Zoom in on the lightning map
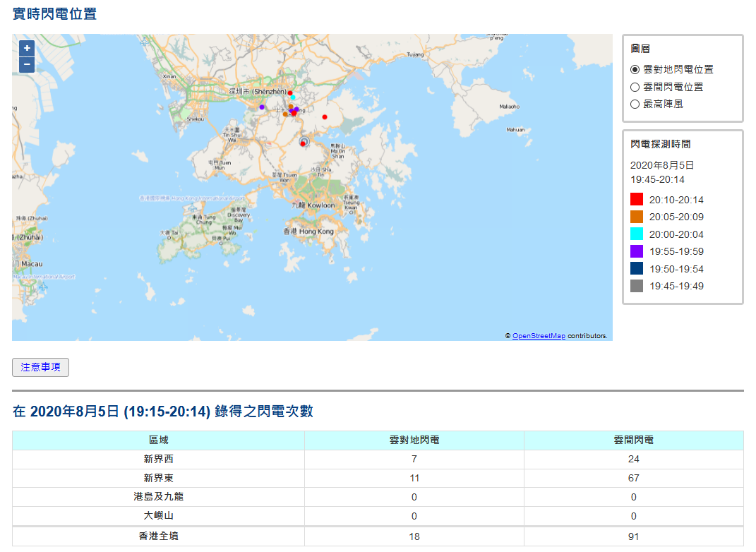 pos(27,49)
